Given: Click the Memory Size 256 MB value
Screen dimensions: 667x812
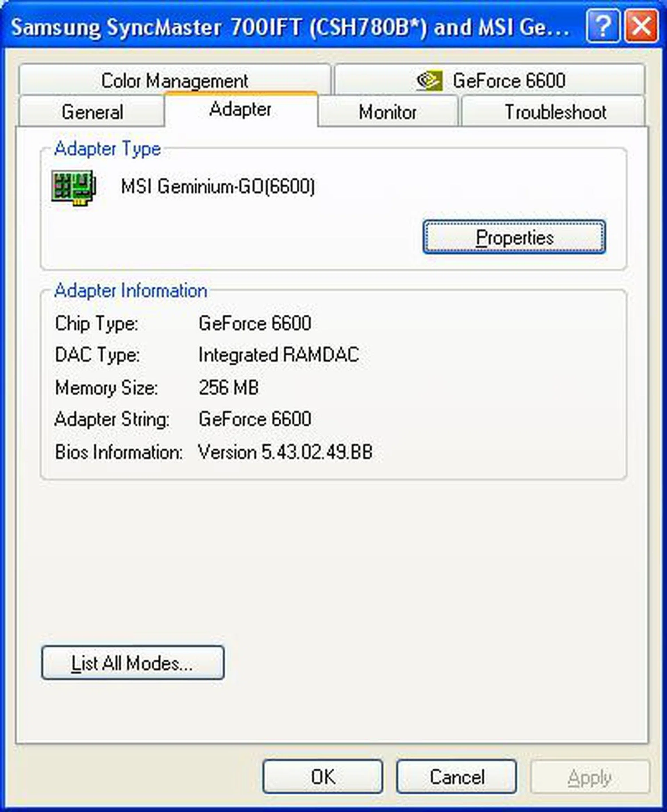Looking at the screenshot, I should pos(229,388).
